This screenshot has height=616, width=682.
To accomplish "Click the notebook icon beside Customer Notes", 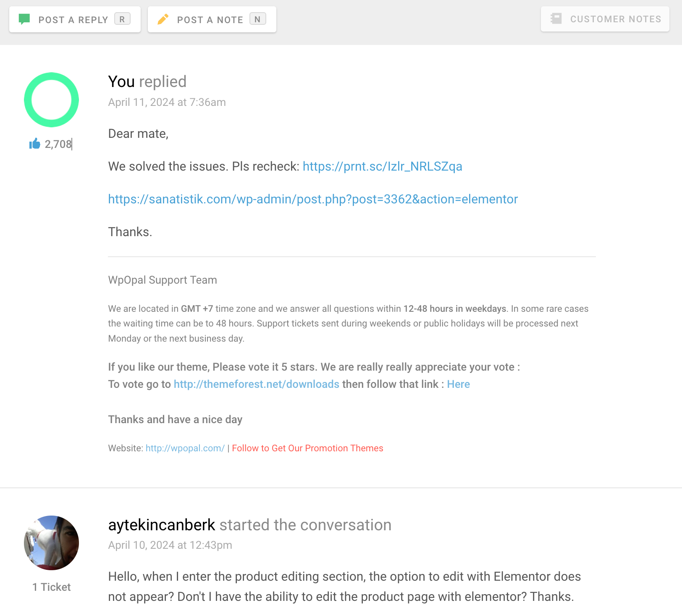I will (x=556, y=18).
